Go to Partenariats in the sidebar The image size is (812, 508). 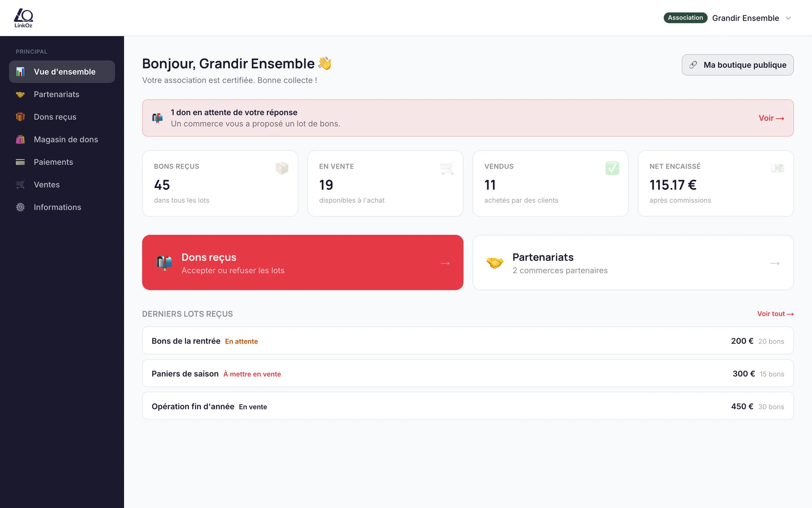click(x=62, y=94)
